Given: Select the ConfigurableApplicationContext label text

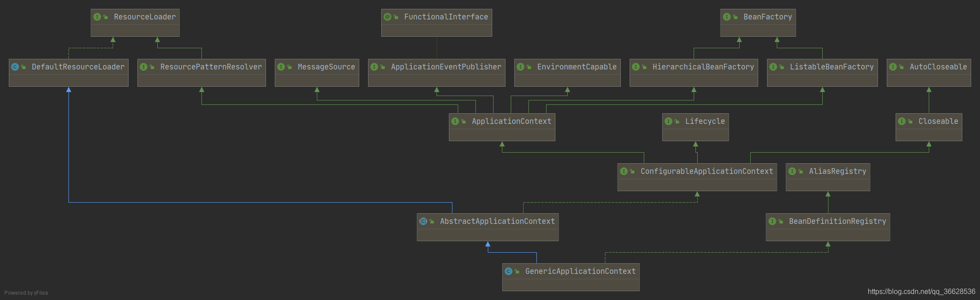Looking at the screenshot, I should [x=707, y=171].
